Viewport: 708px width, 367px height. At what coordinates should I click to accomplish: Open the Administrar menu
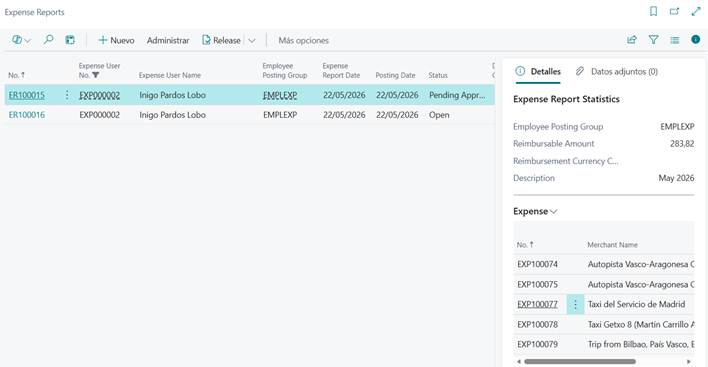[168, 40]
